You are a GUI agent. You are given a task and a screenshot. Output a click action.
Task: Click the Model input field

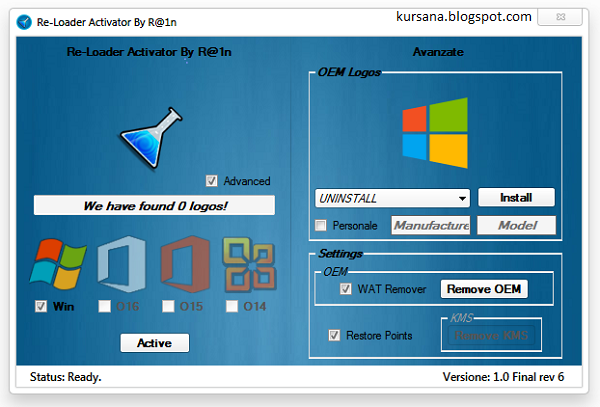click(517, 225)
